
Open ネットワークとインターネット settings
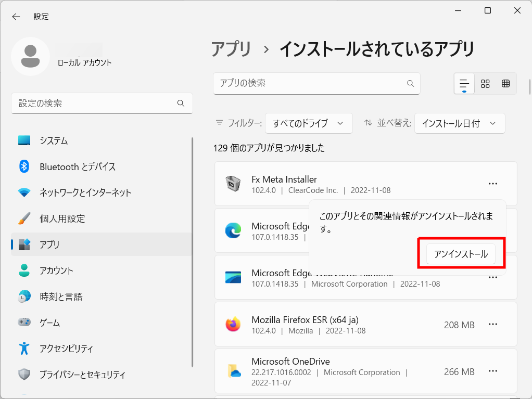[x=102, y=192]
